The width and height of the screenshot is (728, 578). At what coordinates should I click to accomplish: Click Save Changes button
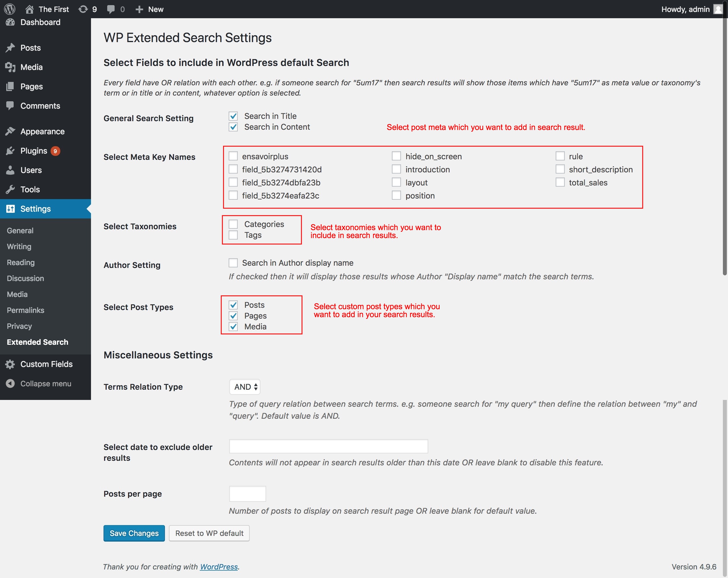(x=134, y=533)
